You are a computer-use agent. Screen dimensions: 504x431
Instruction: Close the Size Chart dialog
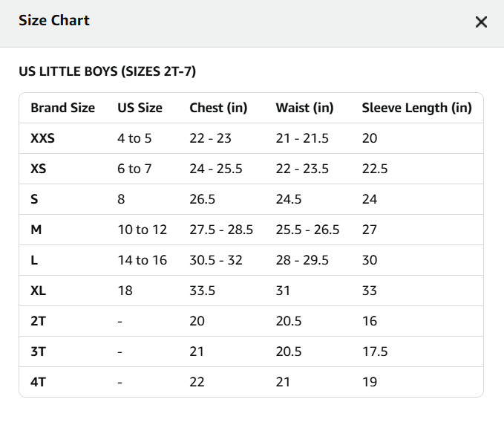(481, 22)
